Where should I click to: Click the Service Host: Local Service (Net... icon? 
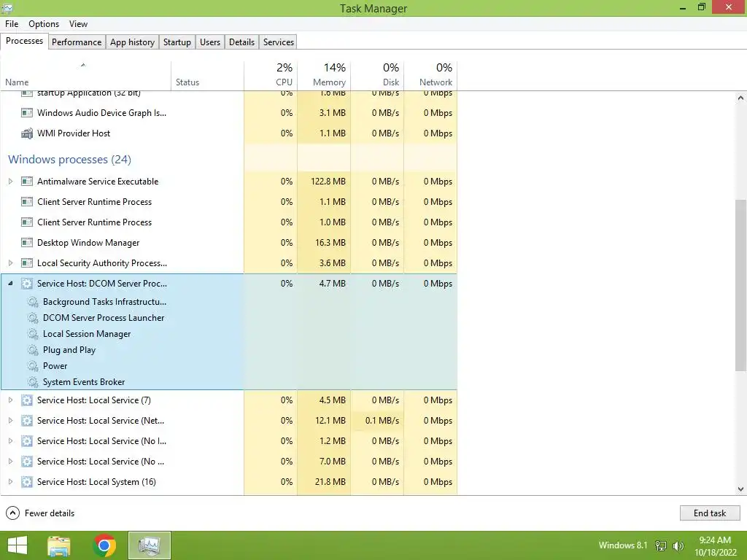point(27,421)
